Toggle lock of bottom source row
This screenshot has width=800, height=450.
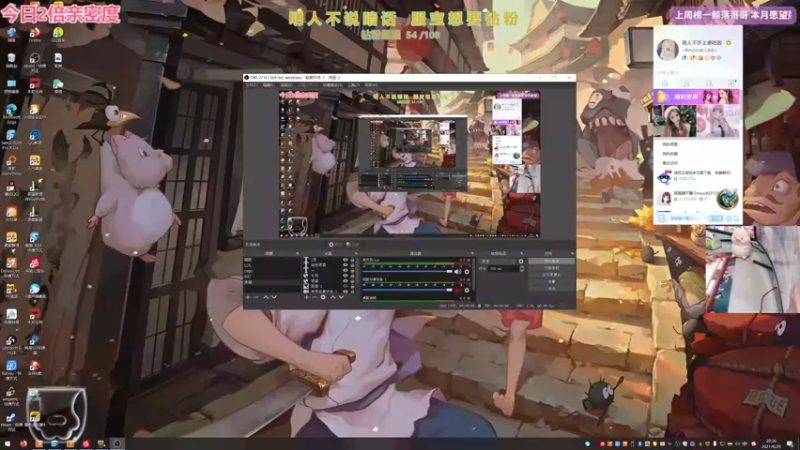353,291
